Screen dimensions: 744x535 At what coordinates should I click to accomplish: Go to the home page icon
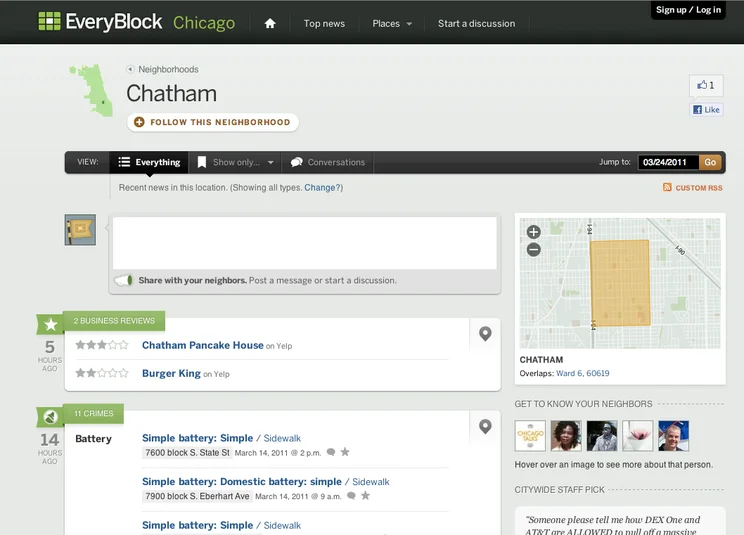tap(270, 23)
